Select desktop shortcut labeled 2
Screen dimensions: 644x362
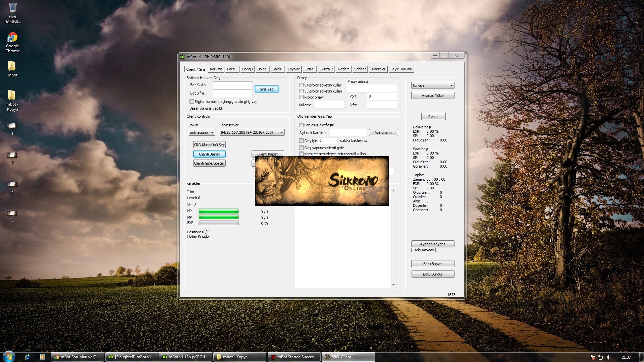[x=12, y=158]
